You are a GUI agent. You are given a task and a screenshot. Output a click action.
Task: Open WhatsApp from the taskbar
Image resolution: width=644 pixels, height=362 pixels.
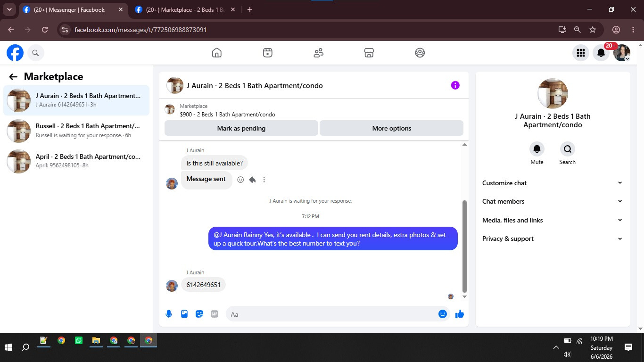click(79, 340)
